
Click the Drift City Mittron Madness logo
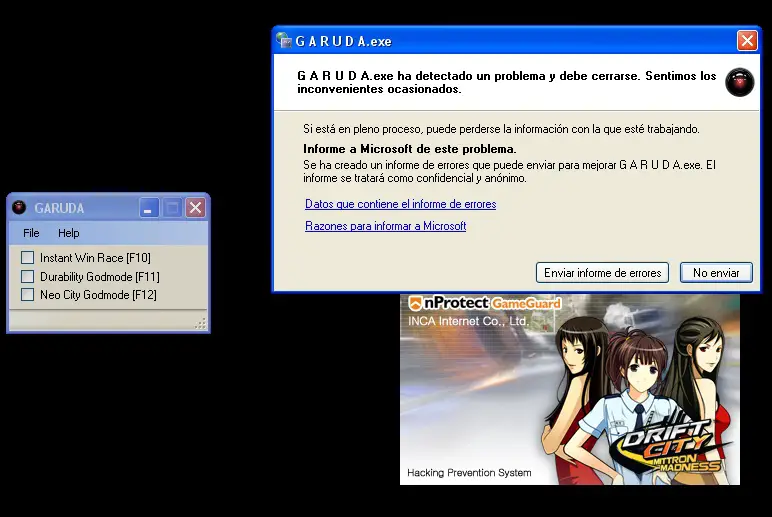click(672, 446)
